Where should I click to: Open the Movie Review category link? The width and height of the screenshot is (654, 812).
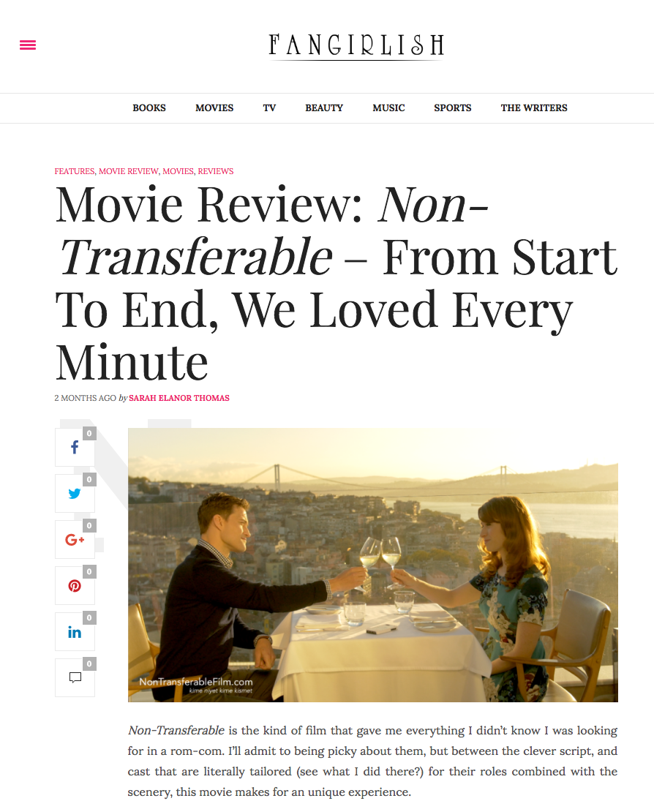coord(129,171)
